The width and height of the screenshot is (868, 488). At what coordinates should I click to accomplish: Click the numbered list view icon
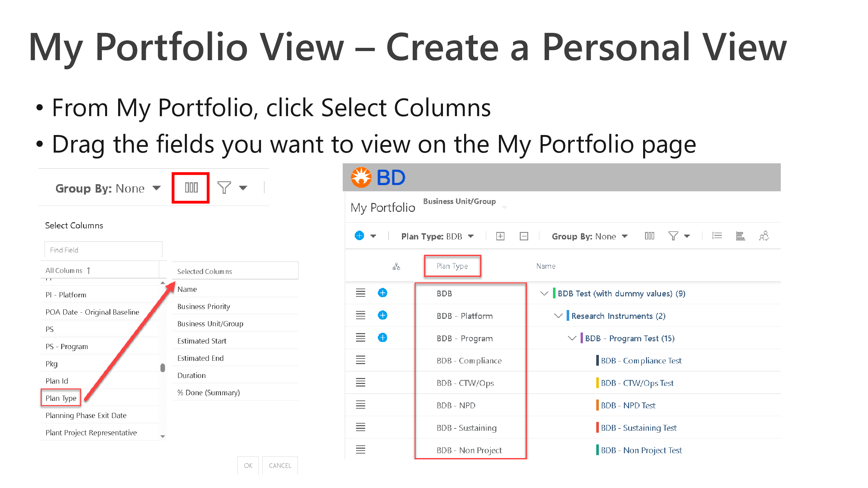[x=717, y=236]
